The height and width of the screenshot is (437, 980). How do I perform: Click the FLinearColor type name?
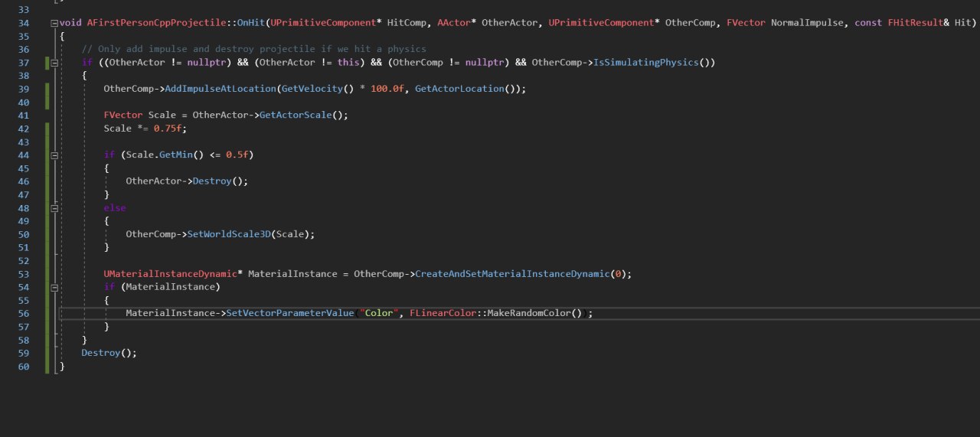tap(443, 313)
